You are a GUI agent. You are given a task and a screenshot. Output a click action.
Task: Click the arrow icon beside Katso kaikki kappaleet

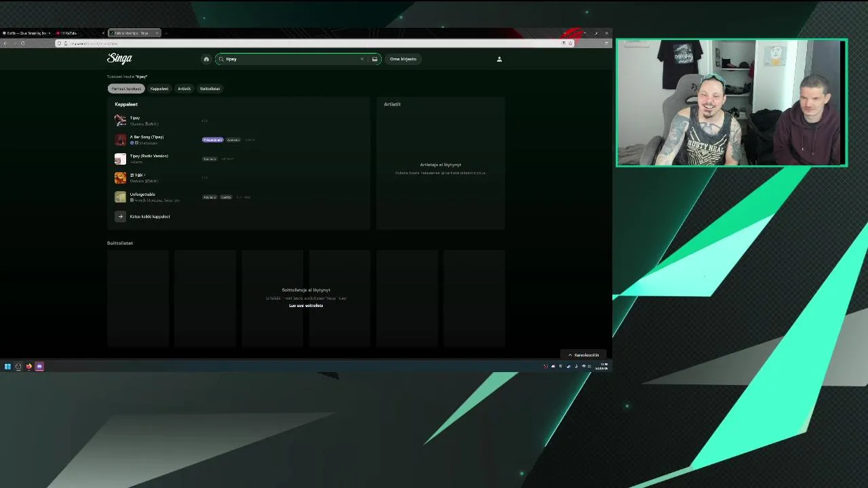tap(120, 216)
